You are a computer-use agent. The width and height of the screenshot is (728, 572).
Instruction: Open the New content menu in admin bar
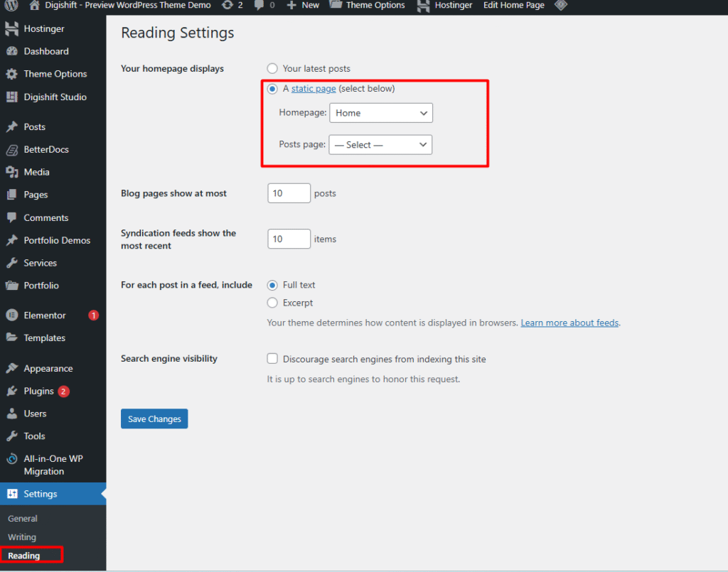(x=304, y=5)
